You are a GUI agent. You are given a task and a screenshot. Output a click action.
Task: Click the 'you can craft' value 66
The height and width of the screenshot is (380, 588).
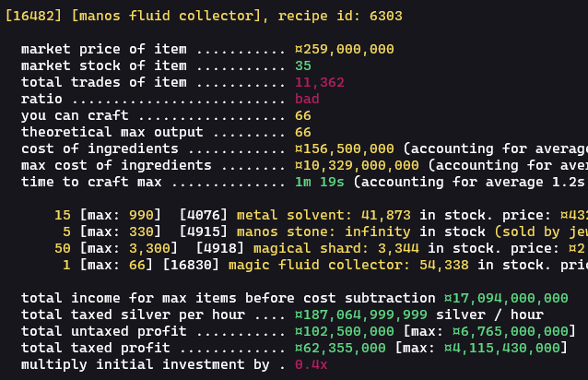(x=303, y=115)
